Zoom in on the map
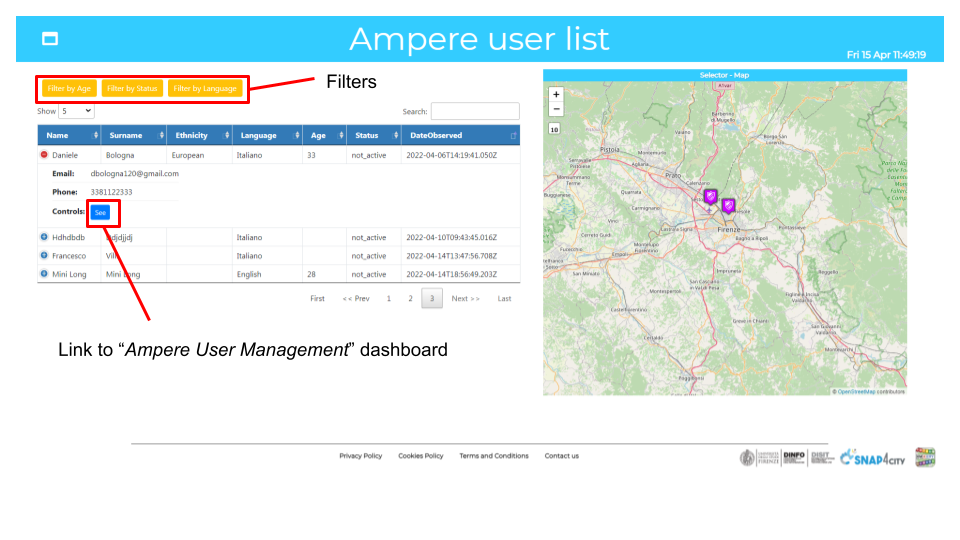960x540 pixels. (x=556, y=94)
